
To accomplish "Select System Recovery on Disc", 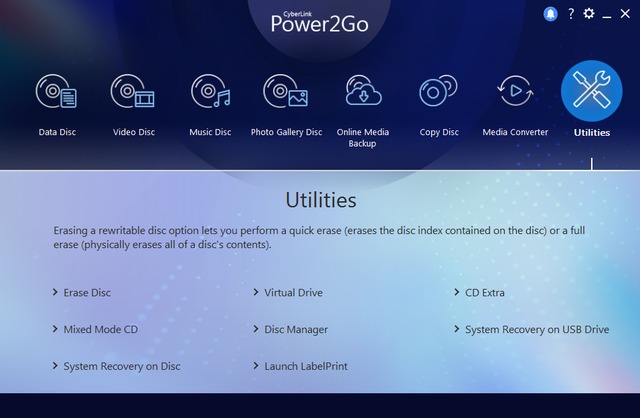I will point(121,366).
